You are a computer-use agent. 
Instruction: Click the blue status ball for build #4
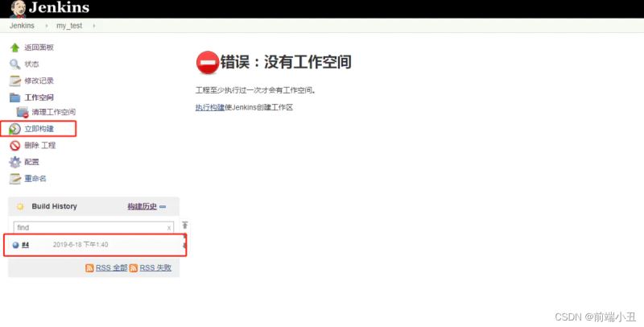pos(15,245)
